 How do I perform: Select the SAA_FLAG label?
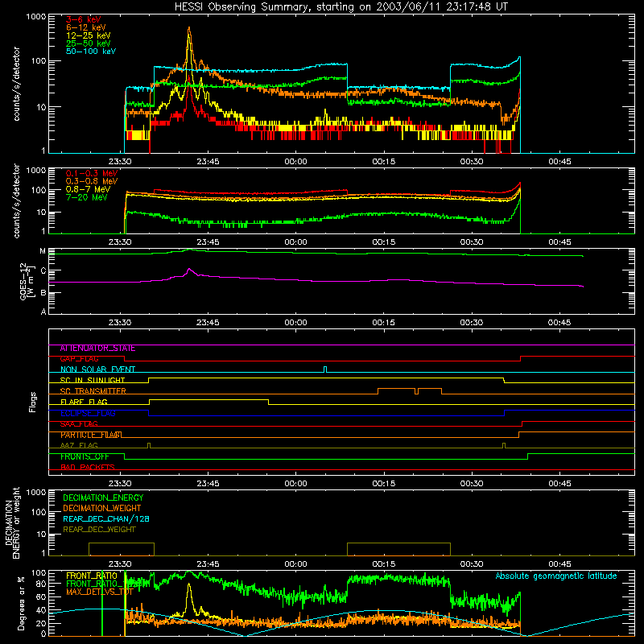click(79, 424)
